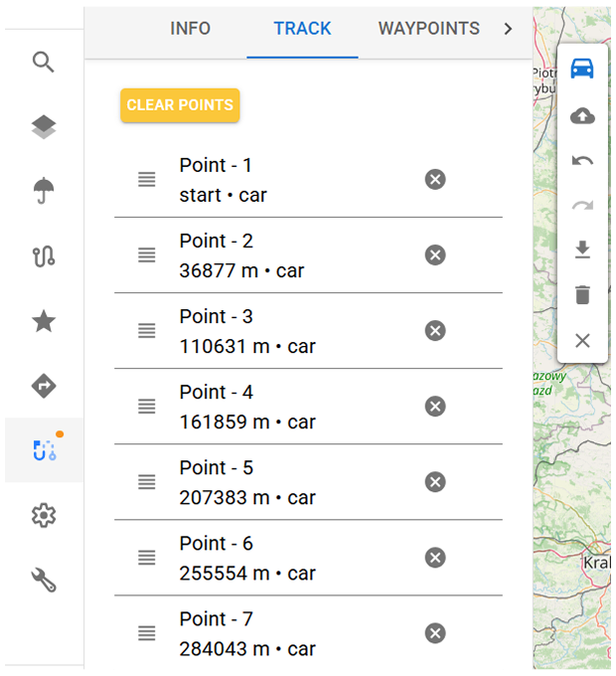Open the wrench tools panel
Image resolution: width=616 pixels, height=676 pixels.
43,581
